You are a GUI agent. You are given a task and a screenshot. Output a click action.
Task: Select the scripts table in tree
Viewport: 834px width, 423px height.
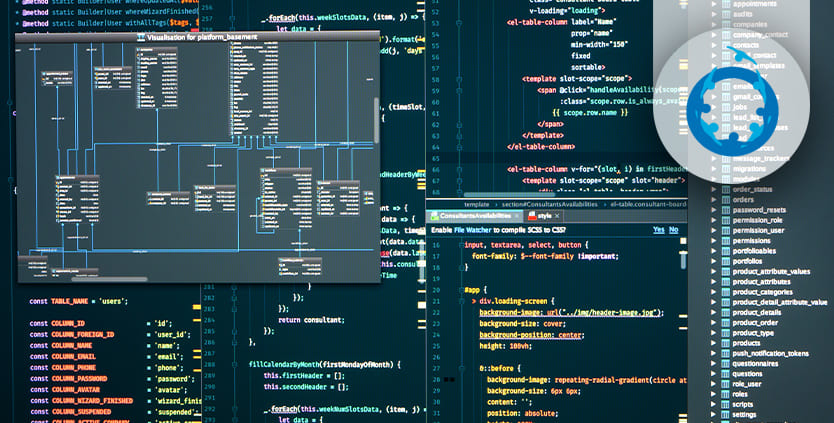coord(743,404)
